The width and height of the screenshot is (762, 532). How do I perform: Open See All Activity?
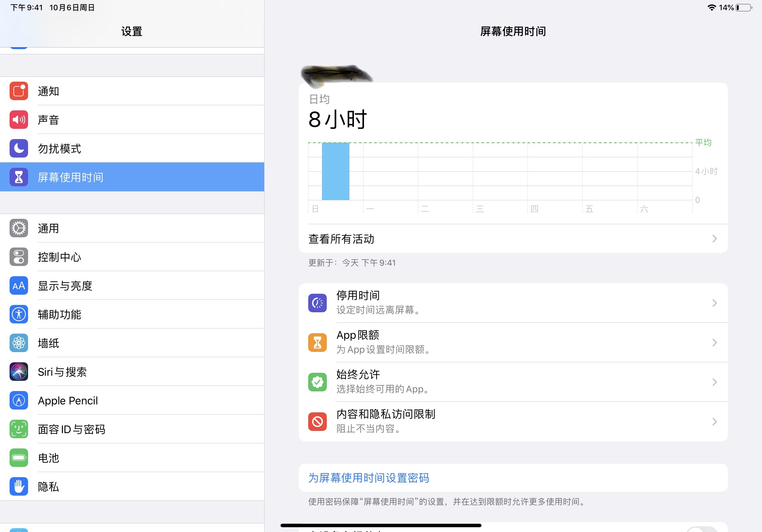tap(341, 239)
